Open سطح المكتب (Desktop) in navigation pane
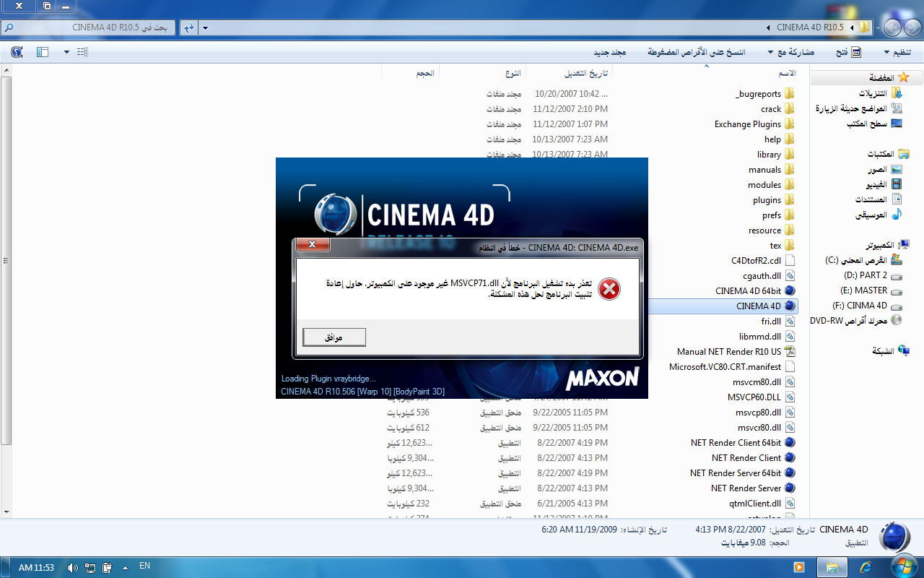Viewport: 924px width, 578px height. (866, 124)
